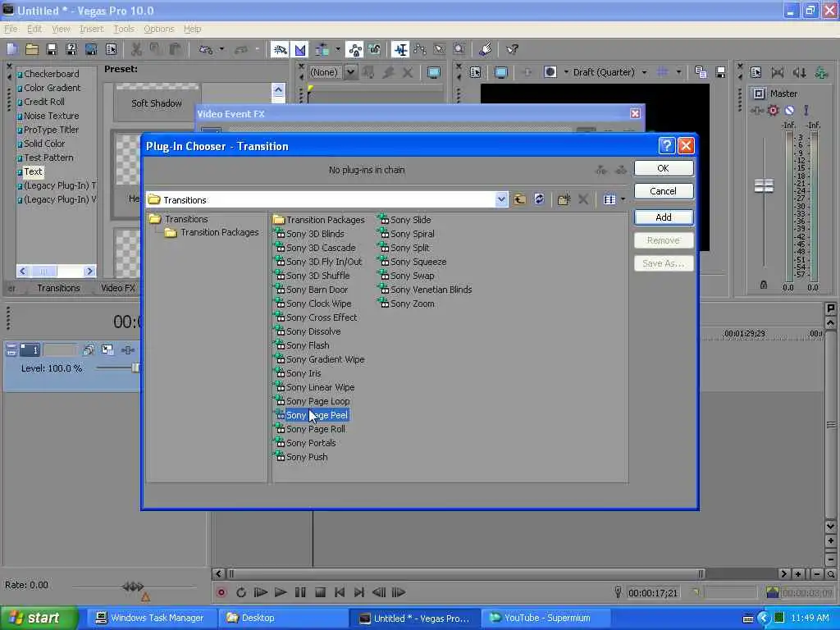Choose the Soft Shadow preset thumbnail

(x=157, y=103)
